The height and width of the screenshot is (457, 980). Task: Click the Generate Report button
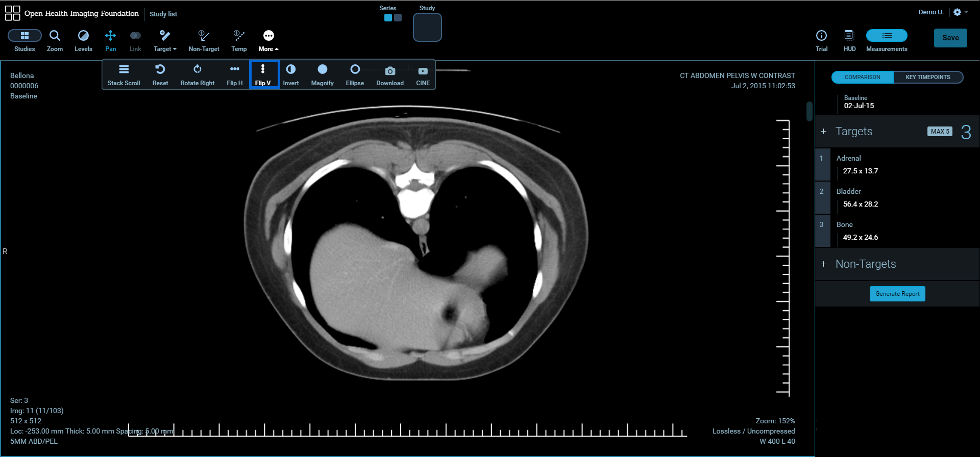[897, 294]
